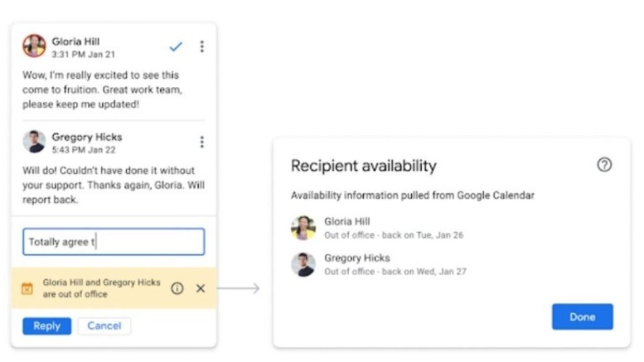Screen dimensions: 644x362
Task: Click Gloria Hill's name in comment thread
Action: coord(76,42)
